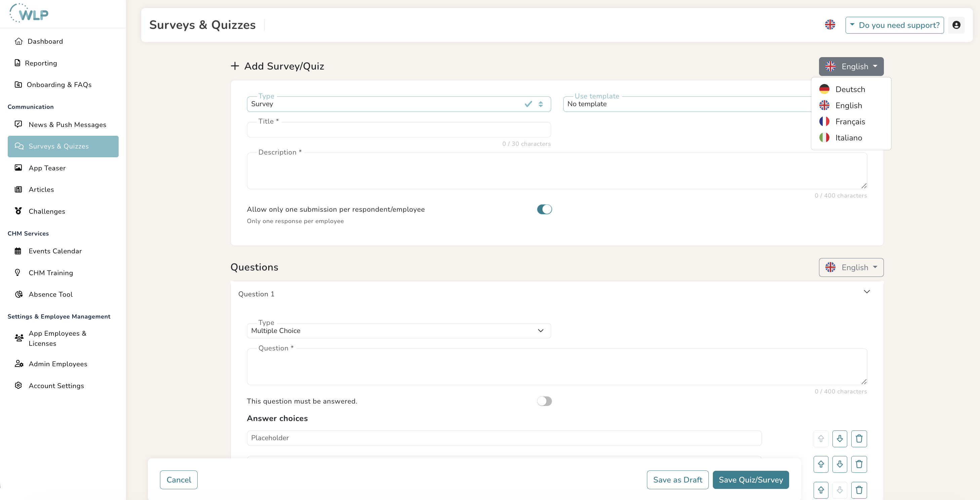Move first answer choice down
980x500 pixels.
[839, 439]
